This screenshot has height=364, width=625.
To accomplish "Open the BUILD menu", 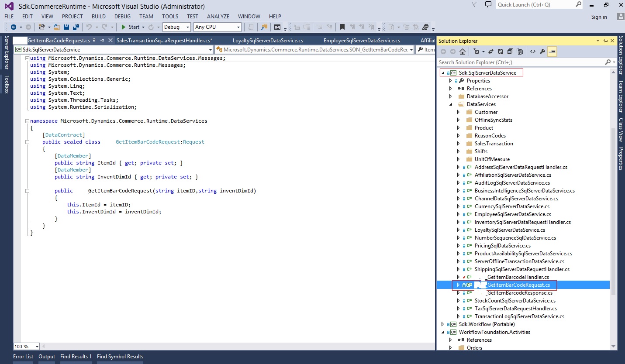I will point(98,16).
